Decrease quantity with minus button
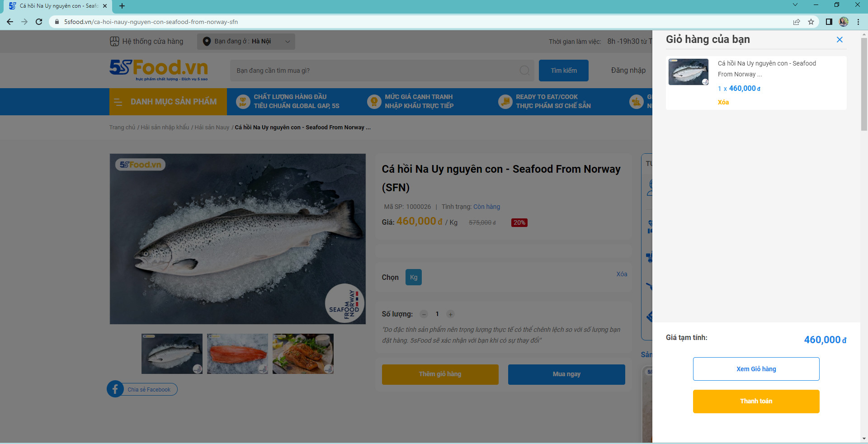The width and height of the screenshot is (868, 444). pyautogui.click(x=424, y=314)
